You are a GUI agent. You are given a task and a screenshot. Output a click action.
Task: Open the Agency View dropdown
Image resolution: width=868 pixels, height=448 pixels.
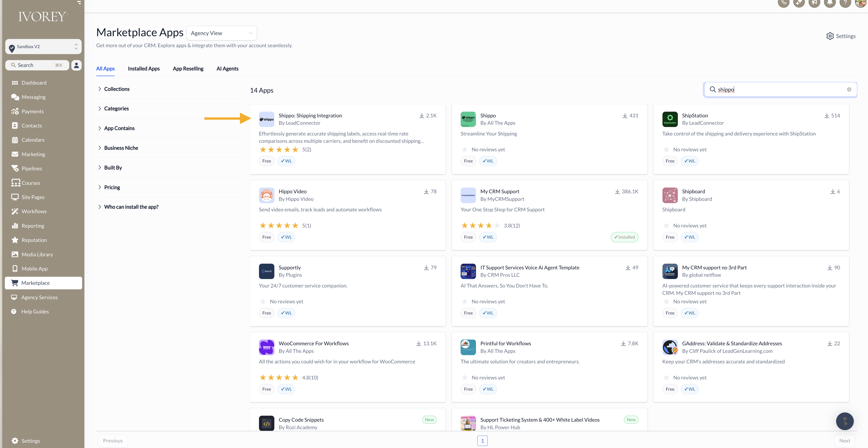[x=221, y=33]
